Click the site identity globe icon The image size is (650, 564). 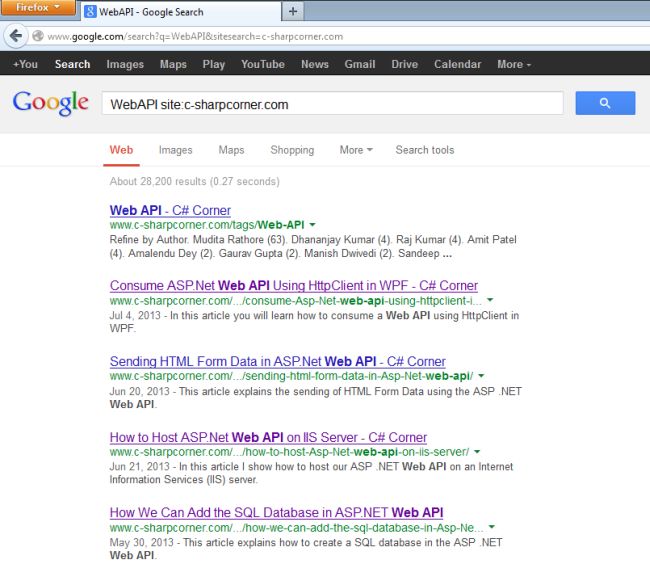[38, 36]
